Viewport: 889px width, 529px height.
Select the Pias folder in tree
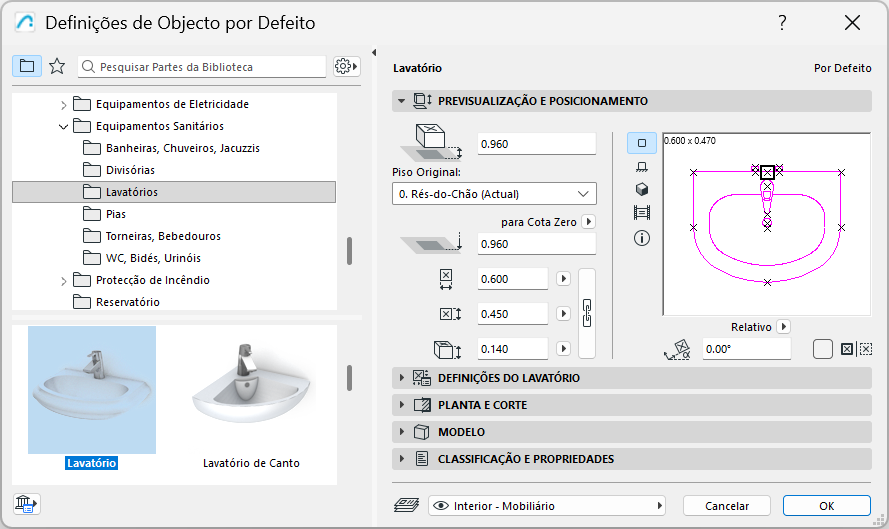pyautogui.click(x=116, y=214)
